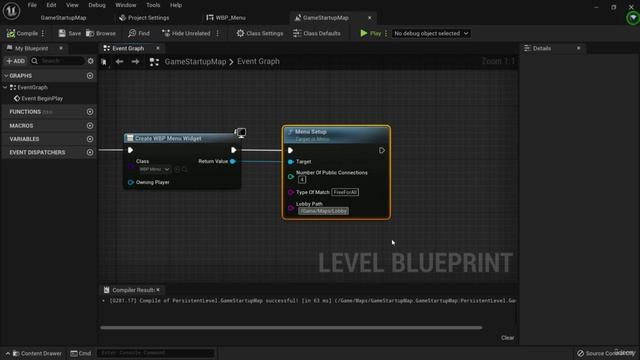Focus the console command input
The width and height of the screenshot is (640, 360).
[x=156, y=353]
